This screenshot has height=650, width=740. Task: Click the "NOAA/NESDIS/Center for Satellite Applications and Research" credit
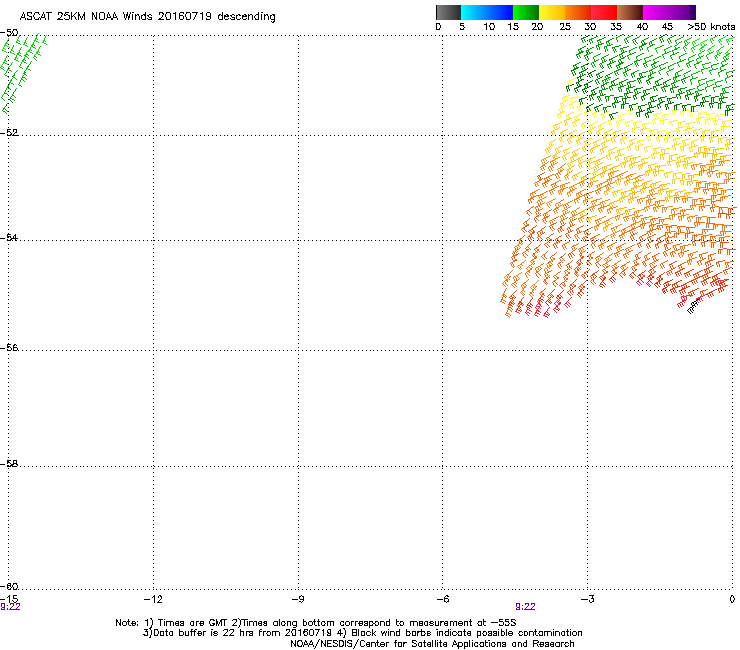pos(432,644)
